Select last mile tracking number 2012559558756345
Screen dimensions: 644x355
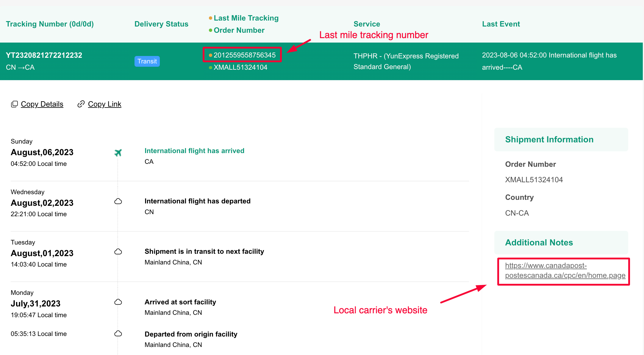[245, 55]
